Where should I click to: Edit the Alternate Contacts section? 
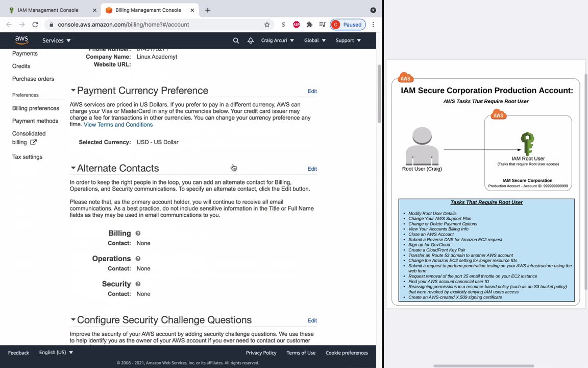(x=312, y=169)
